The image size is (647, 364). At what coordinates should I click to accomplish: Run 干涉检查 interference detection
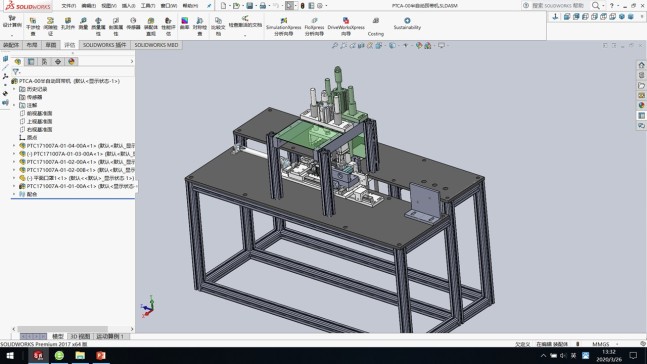coord(33,26)
